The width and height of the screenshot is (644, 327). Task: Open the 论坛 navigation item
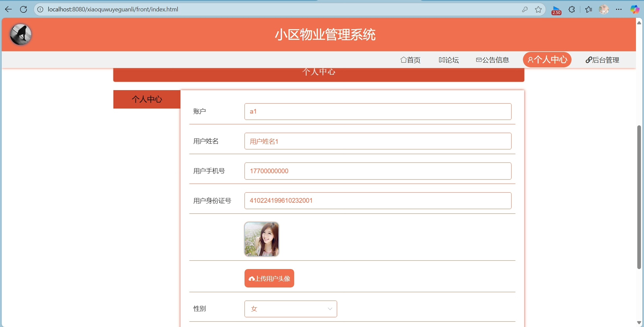(449, 60)
